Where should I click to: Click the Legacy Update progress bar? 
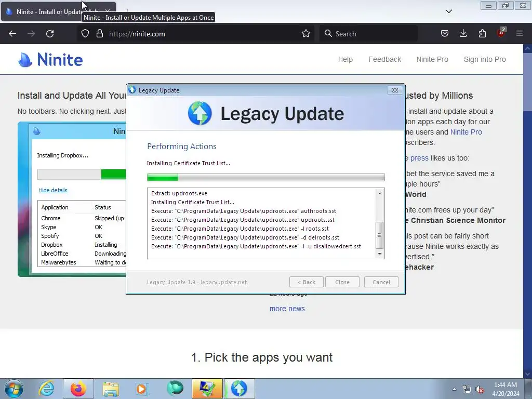pyautogui.click(x=265, y=177)
